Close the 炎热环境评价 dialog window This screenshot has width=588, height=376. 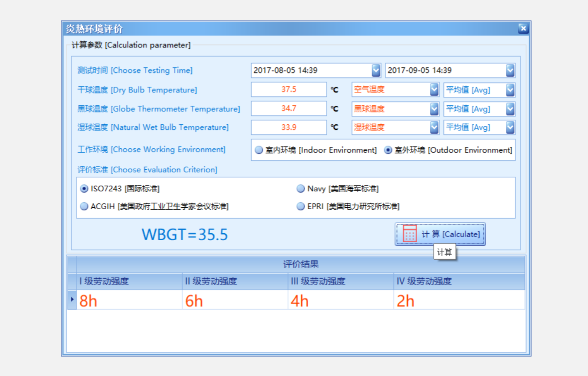pyautogui.click(x=523, y=28)
